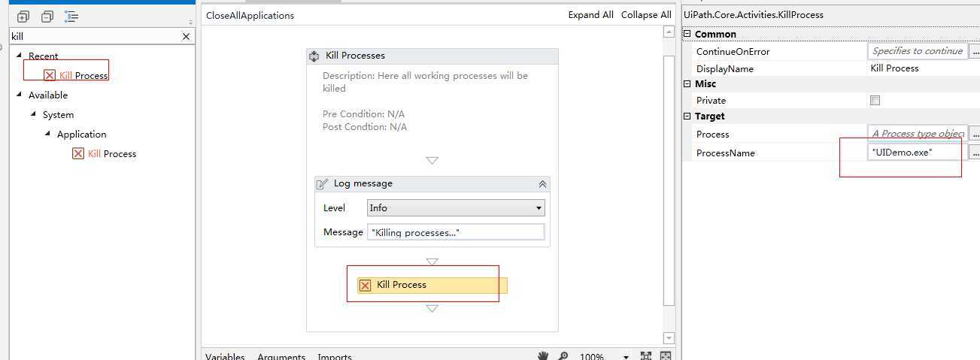
Task: Click the fit to screen icon
Action: click(x=646, y=355)
